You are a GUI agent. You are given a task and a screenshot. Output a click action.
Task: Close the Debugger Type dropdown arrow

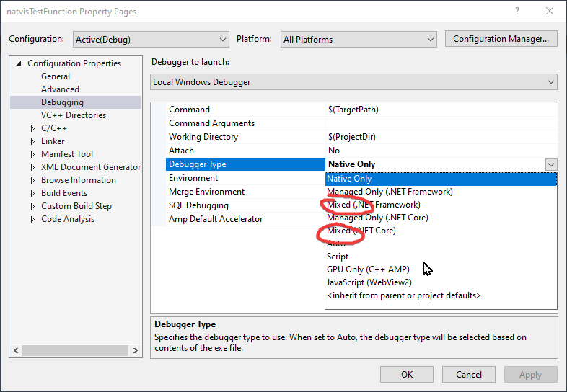click(x=550, y=164)
